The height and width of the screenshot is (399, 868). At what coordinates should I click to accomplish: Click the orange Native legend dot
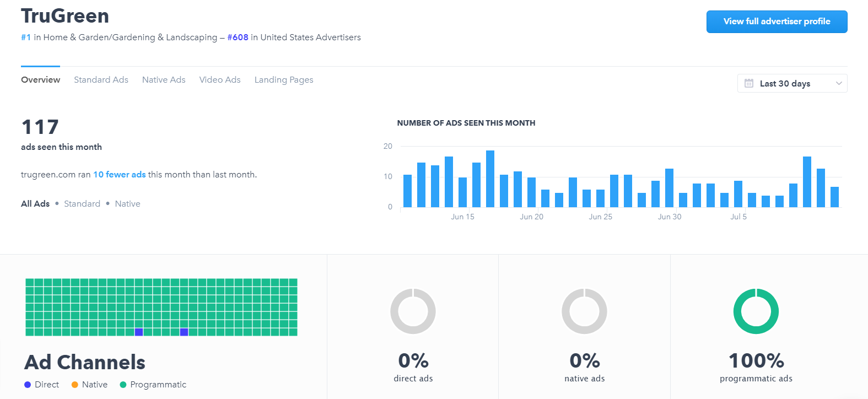tap(75, 385)
